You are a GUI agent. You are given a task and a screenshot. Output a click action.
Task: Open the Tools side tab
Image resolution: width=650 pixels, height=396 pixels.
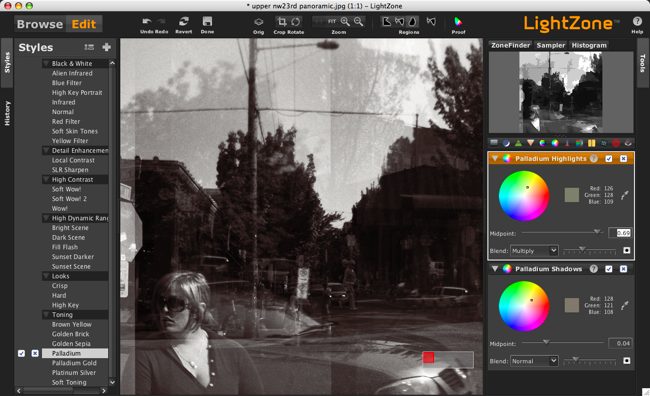[x=642, y=63]
